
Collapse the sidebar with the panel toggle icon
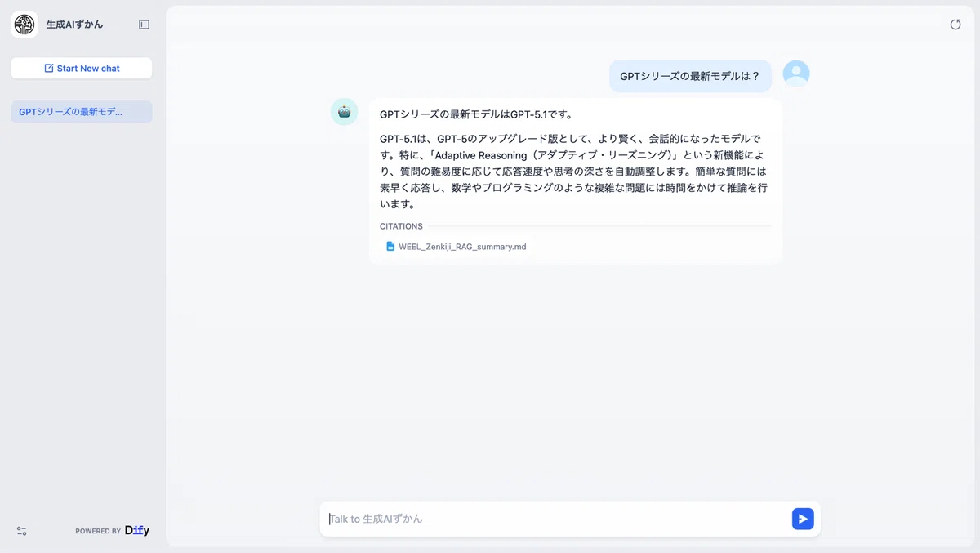pyautogui.click(x=145, y=25)
